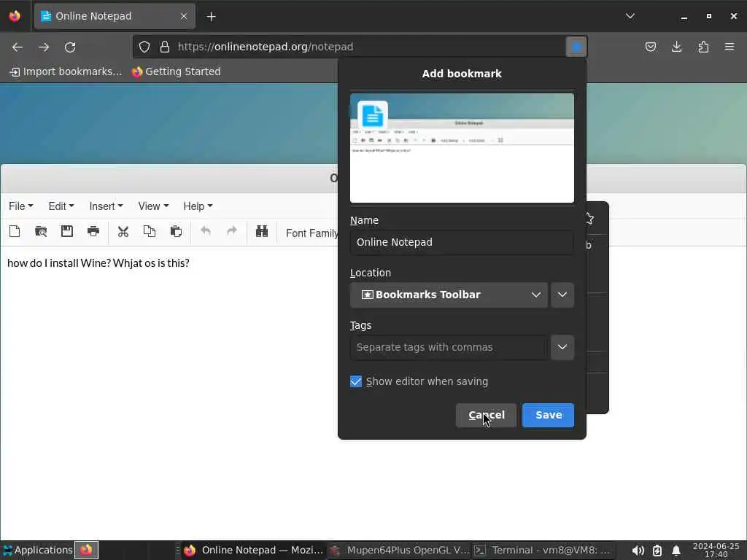747x560 pixels.
Task: Switch to the Terminal window in taskbar
Action: coord(543,551)
